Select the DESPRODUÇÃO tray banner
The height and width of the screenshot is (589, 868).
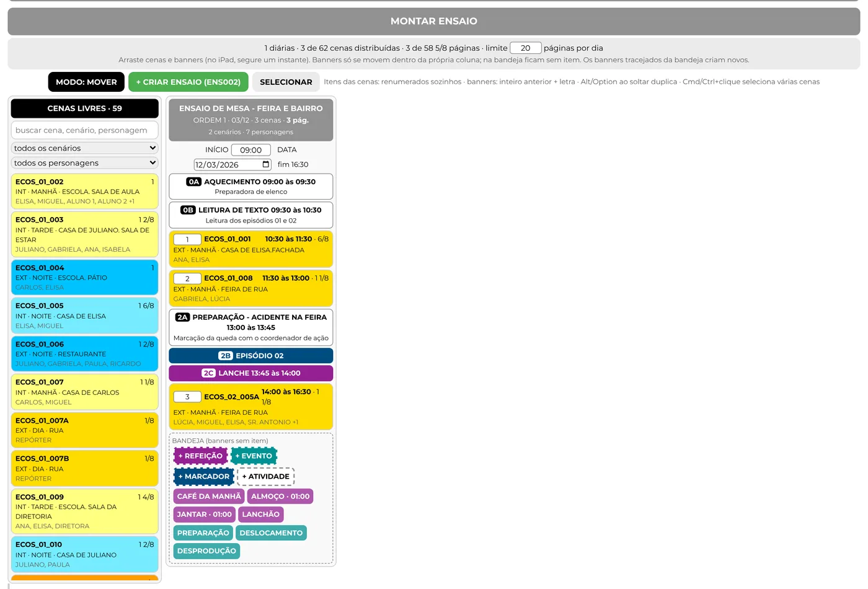(206, 551)
